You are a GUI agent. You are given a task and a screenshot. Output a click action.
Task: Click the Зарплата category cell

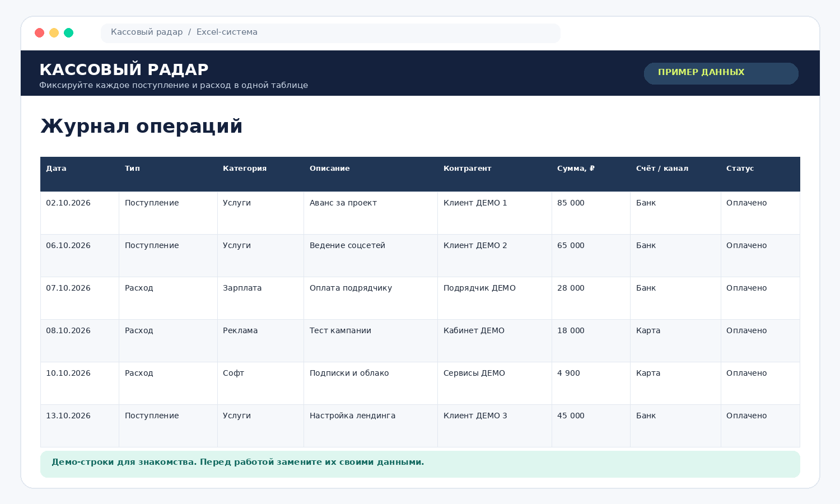coord(260,298)
